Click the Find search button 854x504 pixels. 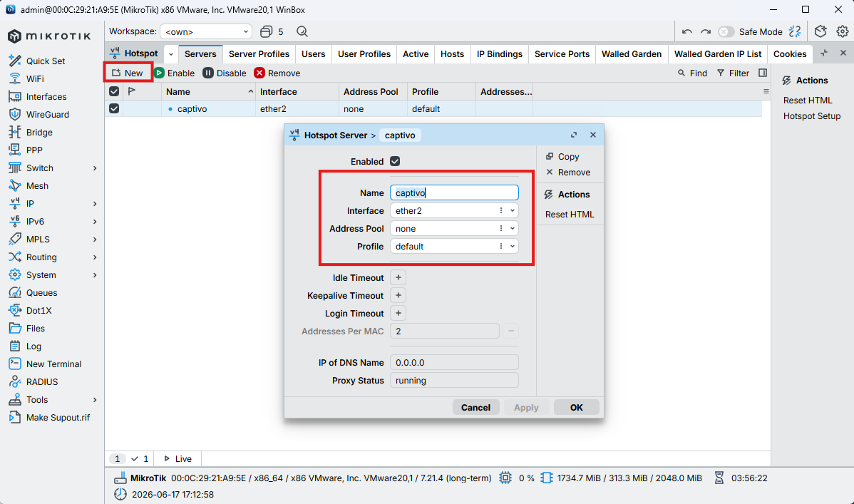click(692, 73)
